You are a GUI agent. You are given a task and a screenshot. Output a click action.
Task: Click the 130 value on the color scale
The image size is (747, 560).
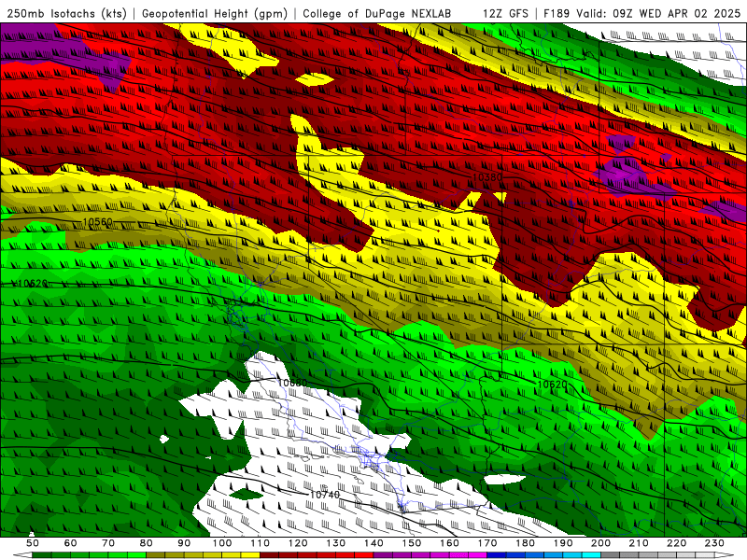(x=336, y=543)
